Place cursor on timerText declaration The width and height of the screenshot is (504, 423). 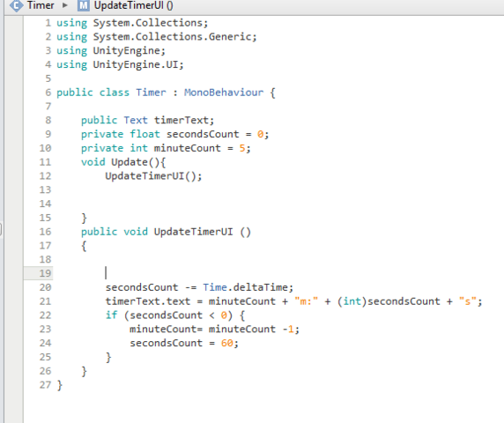point(184,120)
